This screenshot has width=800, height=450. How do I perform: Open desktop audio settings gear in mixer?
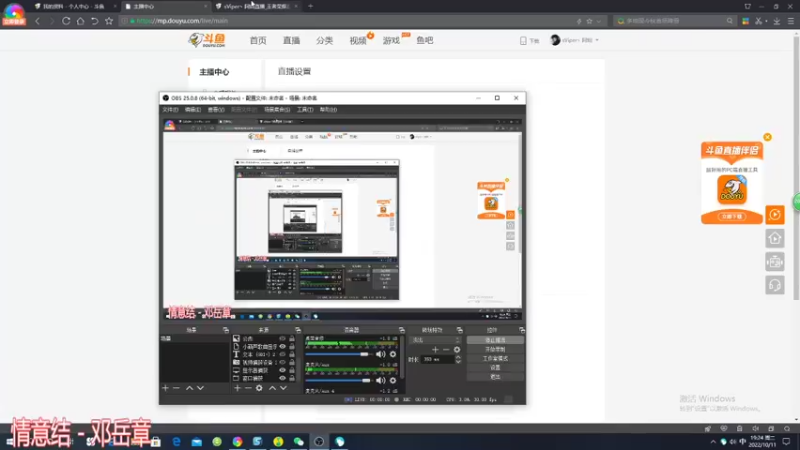point(393,354)
